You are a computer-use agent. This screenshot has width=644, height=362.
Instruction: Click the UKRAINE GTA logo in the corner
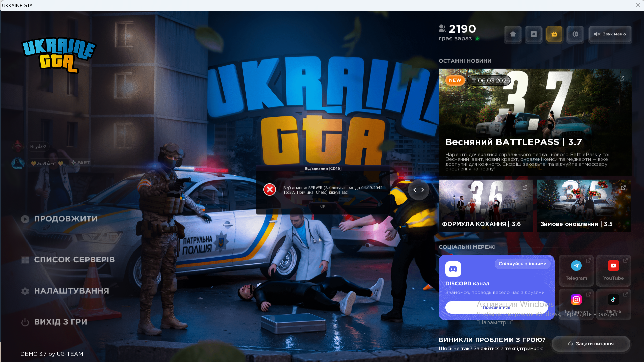tap(59, 55)
